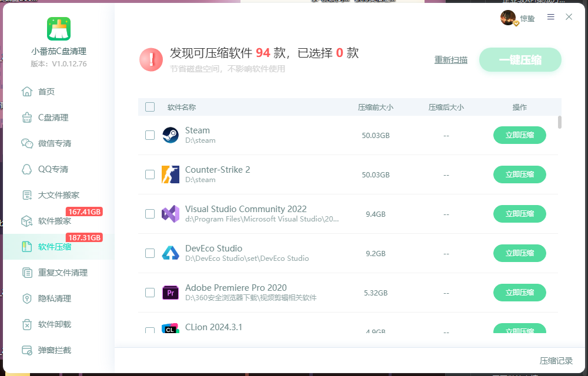Check the Steam row checkbox
Image resolution: width=588 pixels, height=376 pixels.
click(x=149, y=135)
